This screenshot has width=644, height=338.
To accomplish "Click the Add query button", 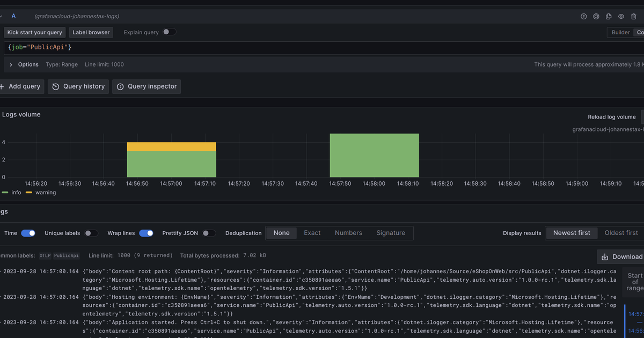I will pyautogui.click(x=21, y=86).
